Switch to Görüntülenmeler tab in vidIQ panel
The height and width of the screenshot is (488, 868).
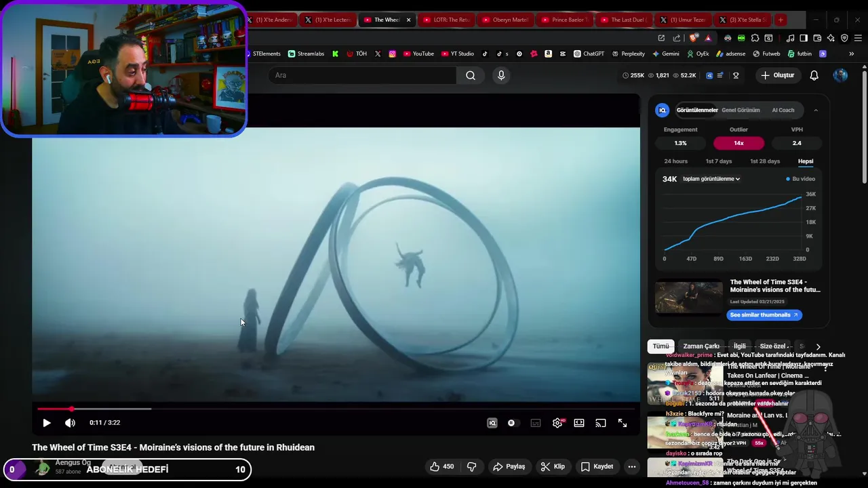697,110
